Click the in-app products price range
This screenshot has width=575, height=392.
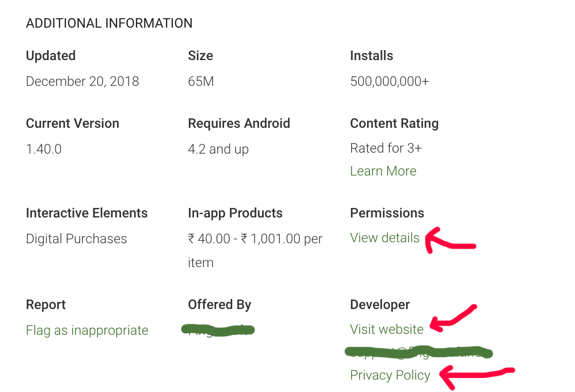point(255,238)
